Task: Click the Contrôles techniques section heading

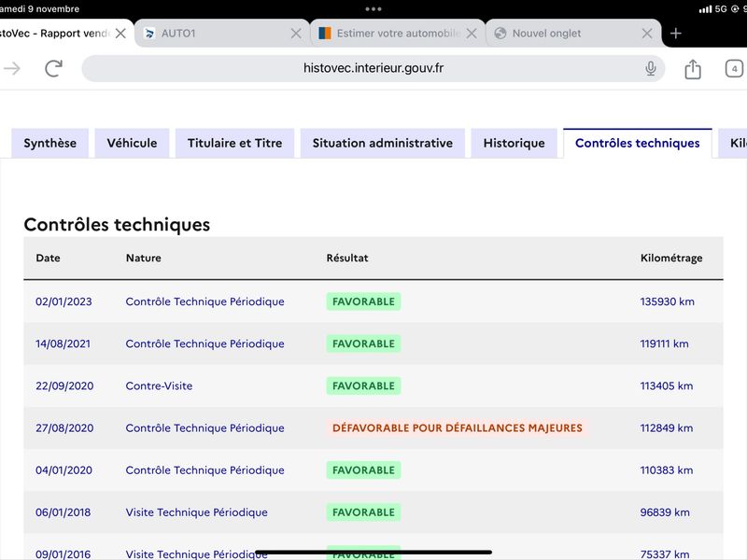Action: tap(117, 225)
